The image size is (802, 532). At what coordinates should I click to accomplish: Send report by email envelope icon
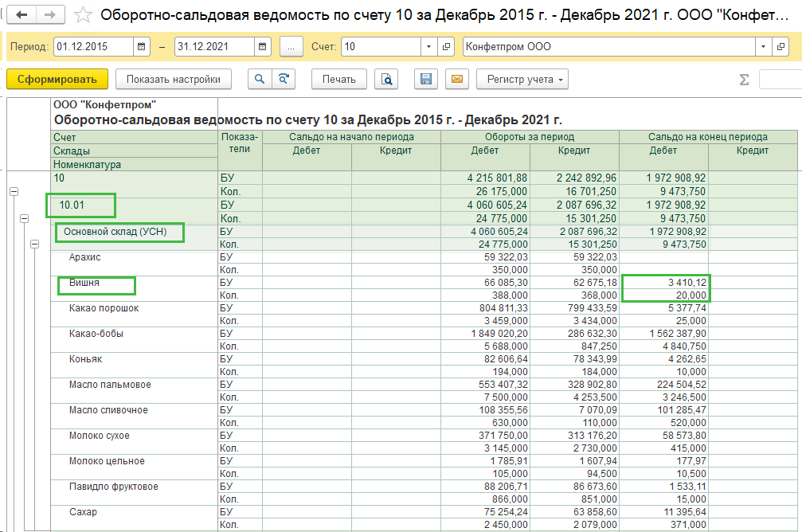457,80
